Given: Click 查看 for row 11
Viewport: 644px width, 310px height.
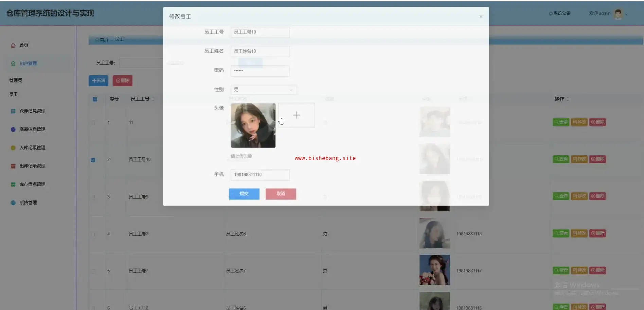Looking at the screenshot, I should [561, 122].
